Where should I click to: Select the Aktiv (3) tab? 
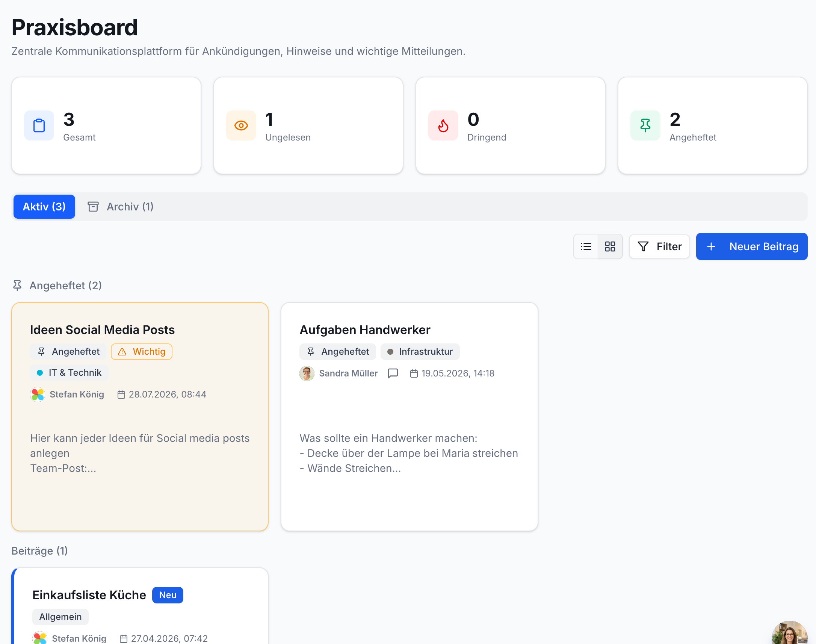pos(44,207)
